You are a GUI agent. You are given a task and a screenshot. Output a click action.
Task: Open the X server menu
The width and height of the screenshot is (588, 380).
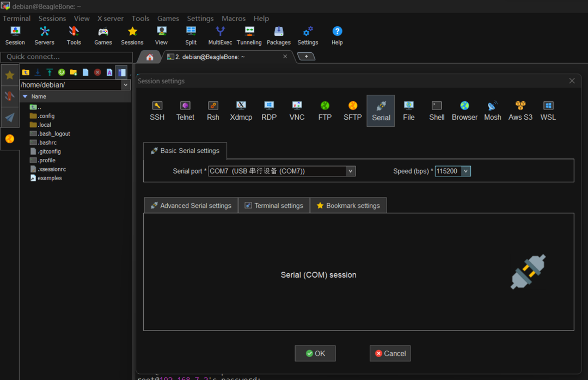click(110, 19)
